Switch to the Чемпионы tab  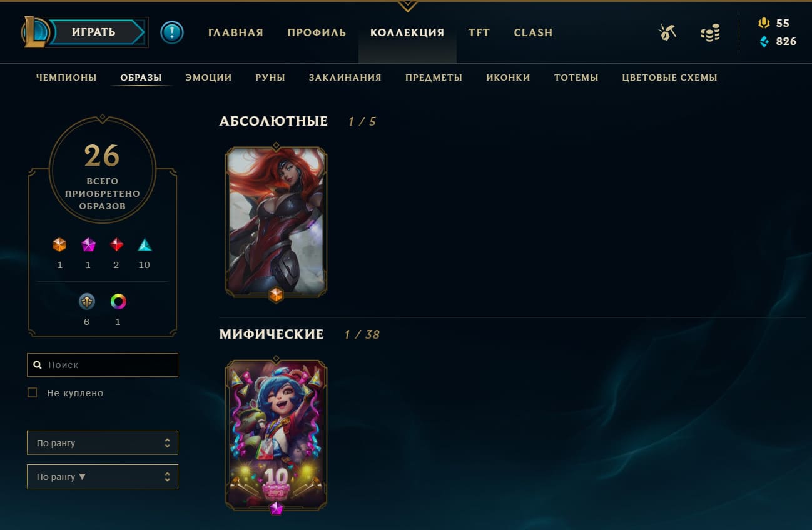click(x=66, y=77)
